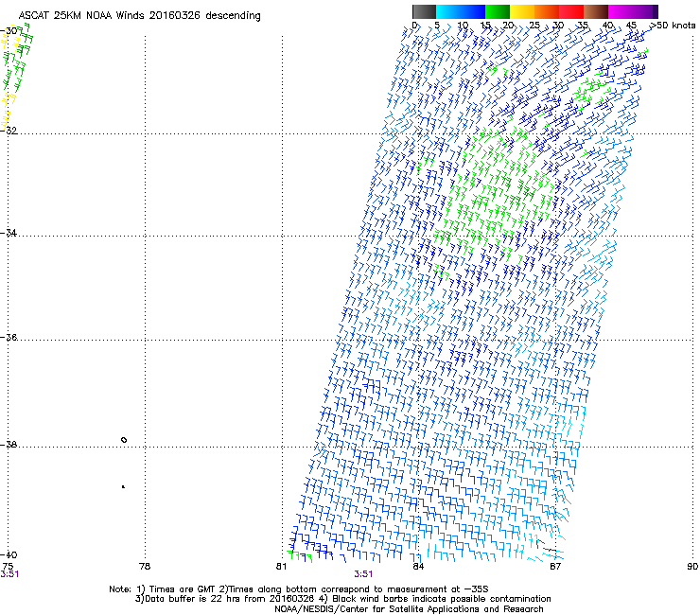Click the '25' legend tick label
700x615 pixels.
point(534,26)
